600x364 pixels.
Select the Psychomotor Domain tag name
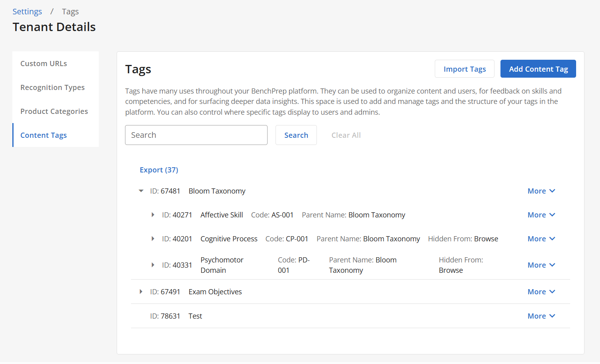pyautogui.click(x=222, y=265)
